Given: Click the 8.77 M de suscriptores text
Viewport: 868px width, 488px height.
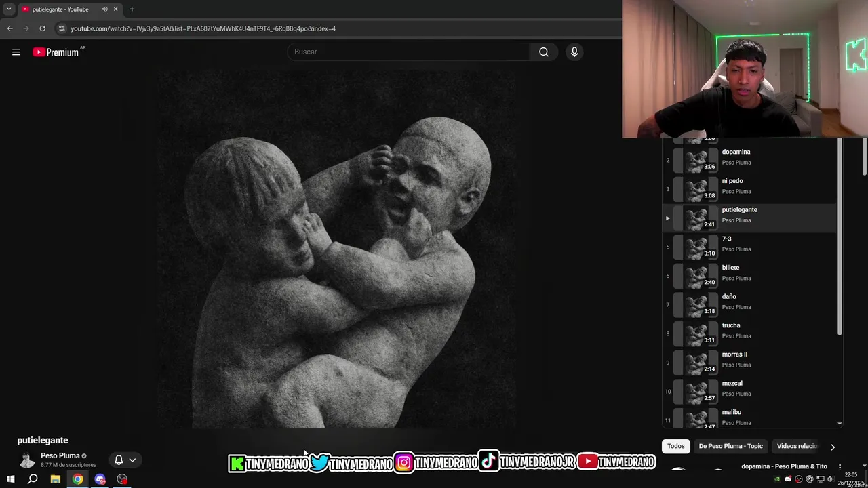Looking at the screenshot, I should [x=68, y=465].
